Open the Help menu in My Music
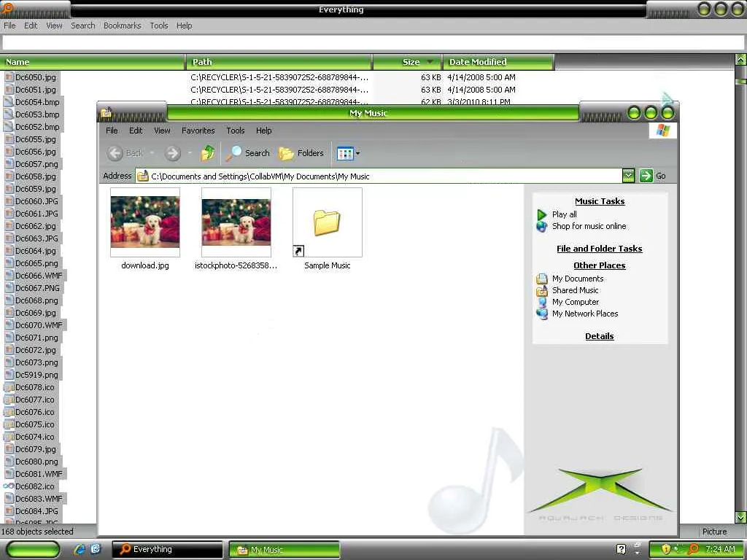The image size is (747, 560). click(263, 131)
